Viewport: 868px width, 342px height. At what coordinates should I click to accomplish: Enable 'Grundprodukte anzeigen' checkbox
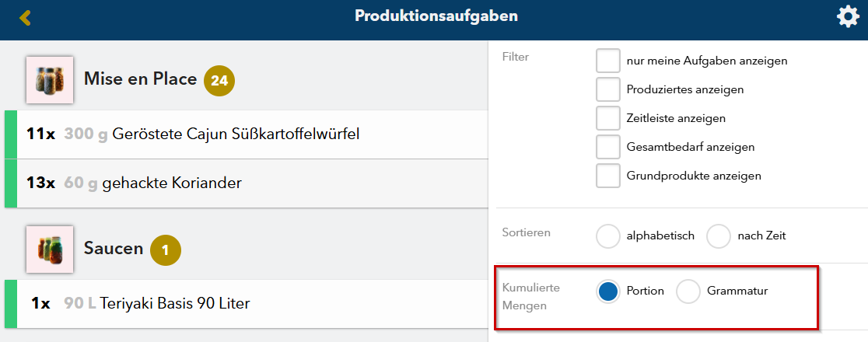pos(608,176)
